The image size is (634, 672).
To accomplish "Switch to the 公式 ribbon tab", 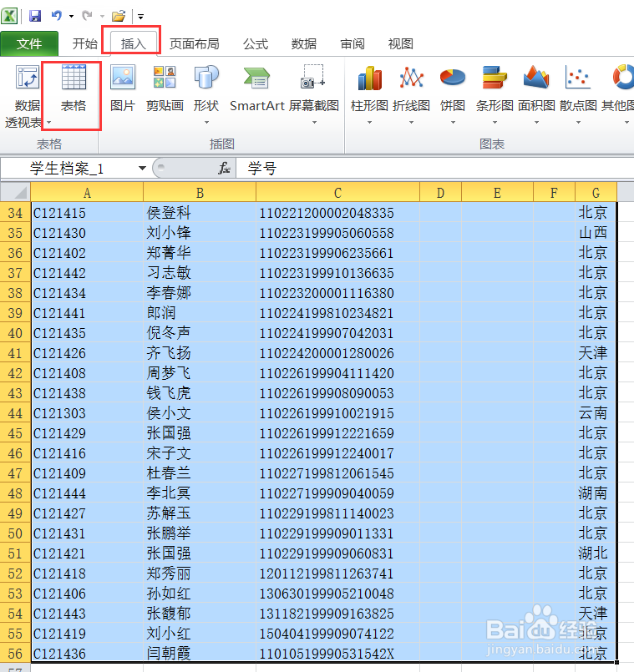I will pos(256,43).
